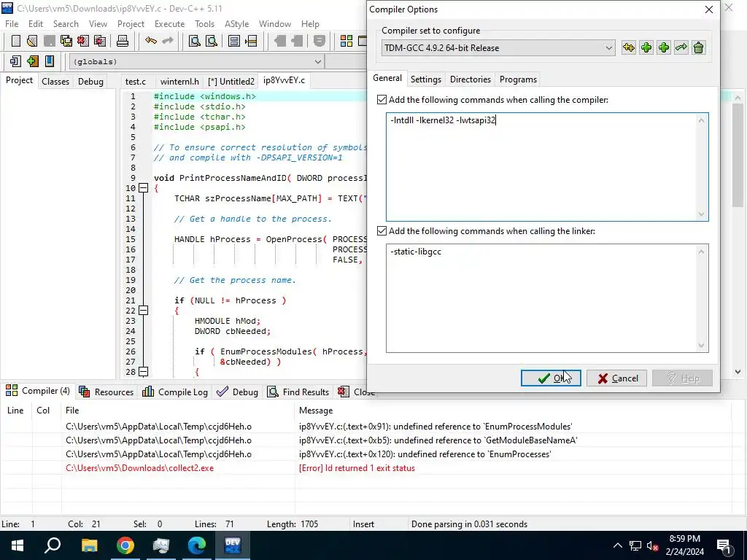Click the New project icon in second toolbar row

pos(15,61)
